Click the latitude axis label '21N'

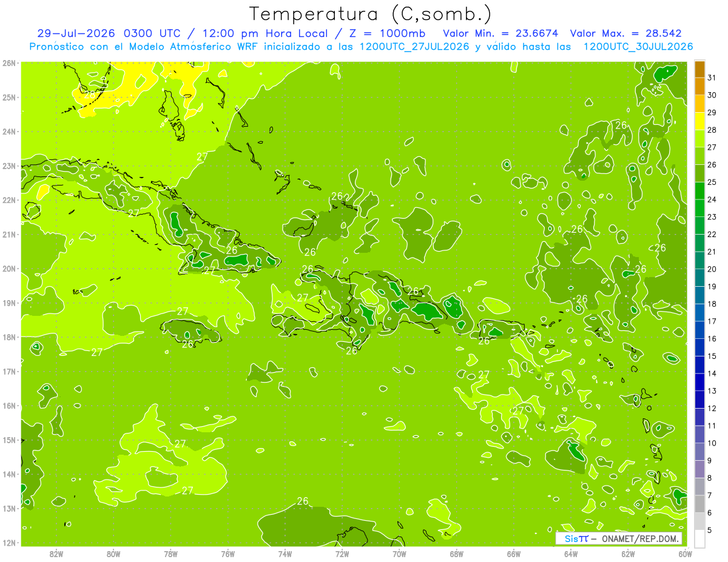(x=9, y=234)
